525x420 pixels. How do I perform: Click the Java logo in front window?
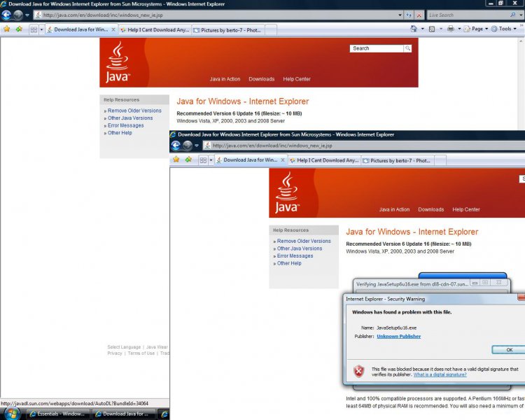[x=286, y=192]
